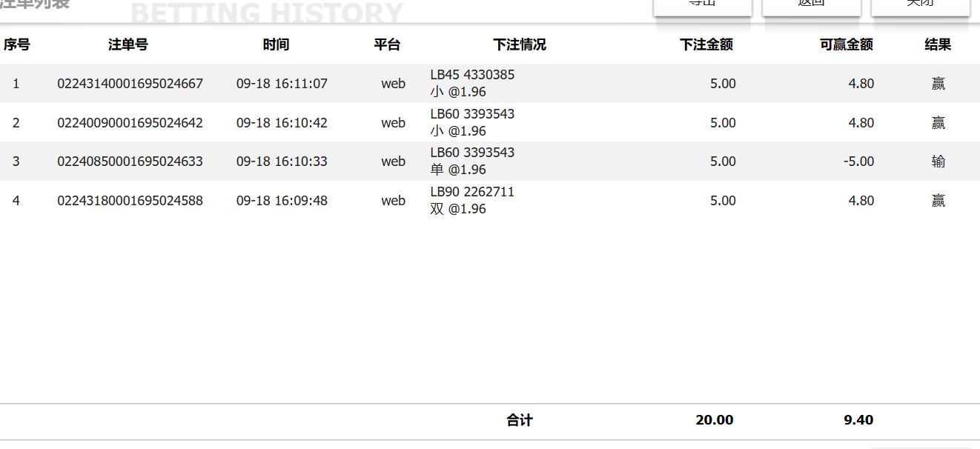This screenshot has height=449, width=980.
Task: Click the 返回 back button
Action: coord(811,6)
